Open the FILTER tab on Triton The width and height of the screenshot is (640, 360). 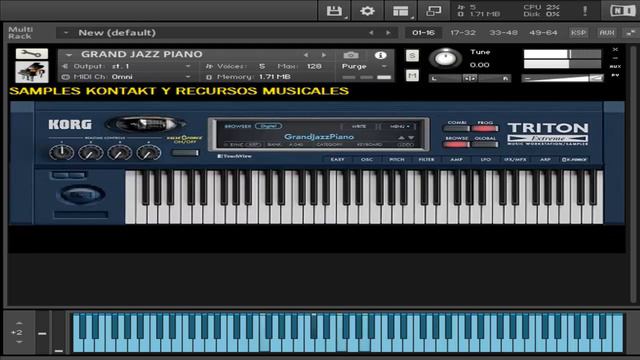(426, 160)
